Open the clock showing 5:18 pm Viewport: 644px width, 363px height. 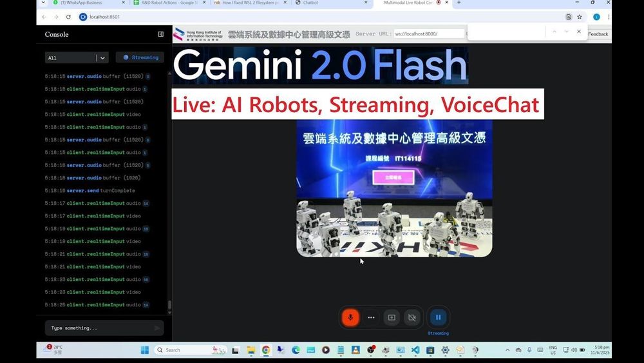coord(600,350)
